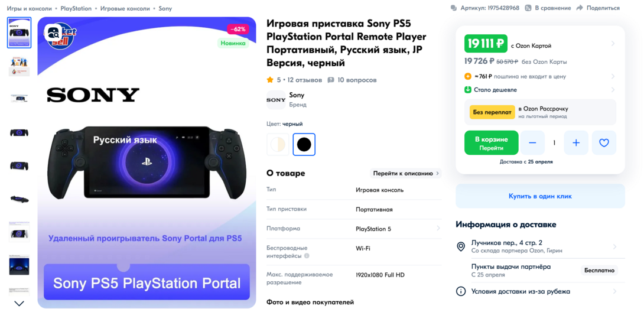The image size is (644, 309).
Task: Click the Поделиться share arrow icon
Action: tap(580, 8)
